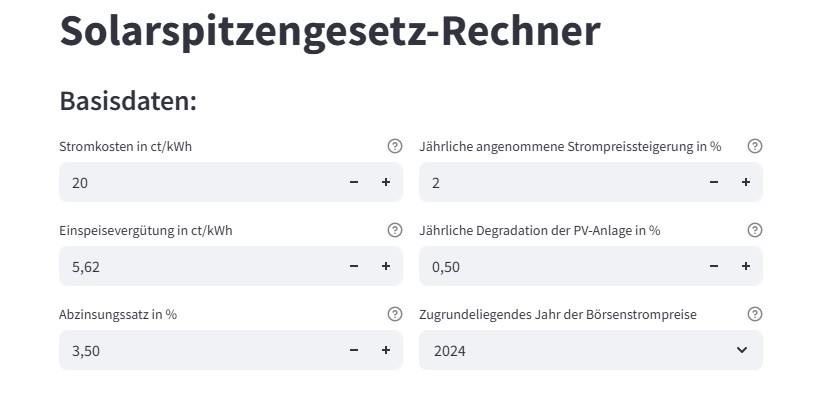Screen dimensions: 840x395
Task: Increase Strompreissteigerung using plus button
Action: coord(746,182)
